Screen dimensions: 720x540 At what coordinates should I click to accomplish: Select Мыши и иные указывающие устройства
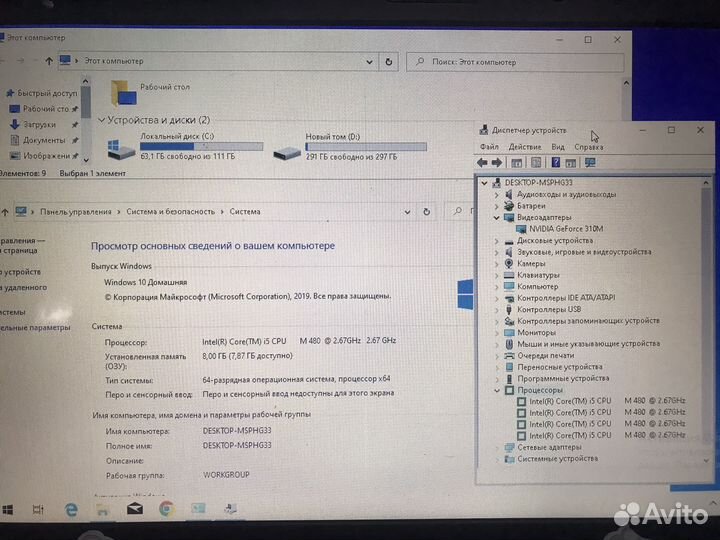click(588, 344)
